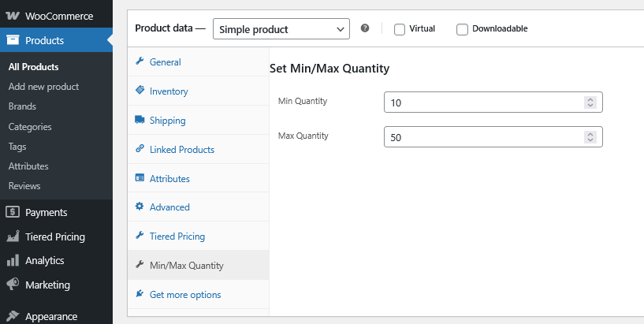
Task: Switch to the General tab
Action: point(165,62)
